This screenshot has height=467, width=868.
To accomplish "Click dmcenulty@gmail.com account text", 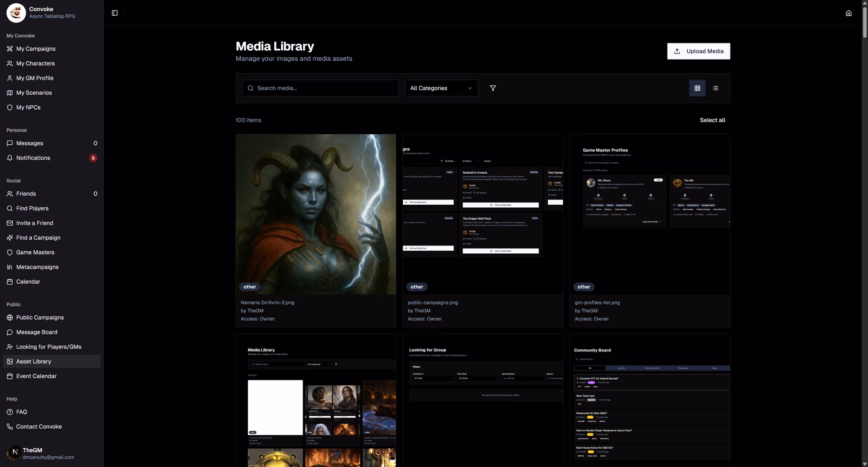I will (x=48, y=457).
